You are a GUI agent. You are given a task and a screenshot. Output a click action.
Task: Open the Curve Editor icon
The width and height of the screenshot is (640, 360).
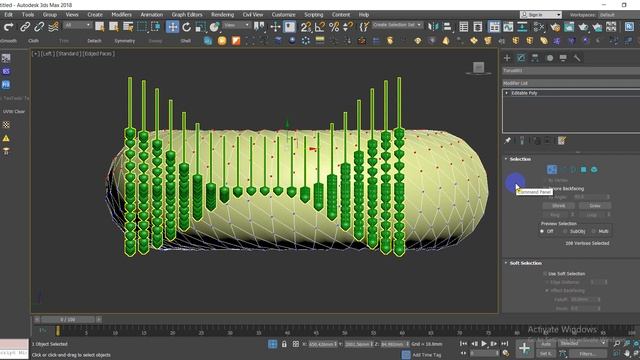pos(508,27)
